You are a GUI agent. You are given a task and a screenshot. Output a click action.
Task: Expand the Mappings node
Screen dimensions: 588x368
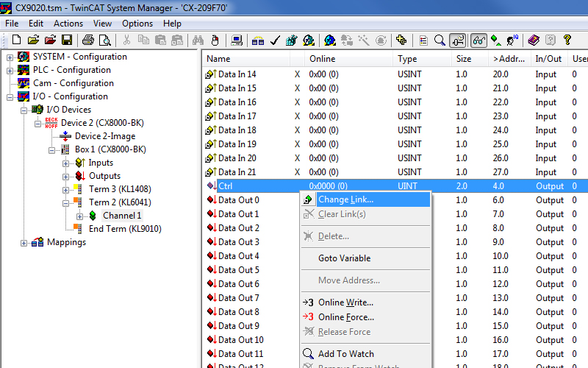[x=24, y=243]
